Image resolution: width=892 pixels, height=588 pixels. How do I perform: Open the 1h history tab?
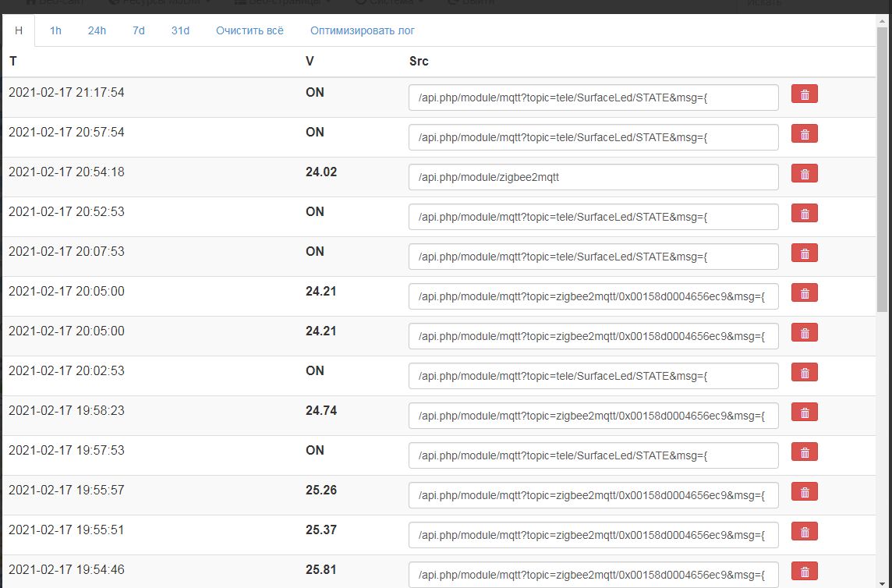tap(55, 31)
